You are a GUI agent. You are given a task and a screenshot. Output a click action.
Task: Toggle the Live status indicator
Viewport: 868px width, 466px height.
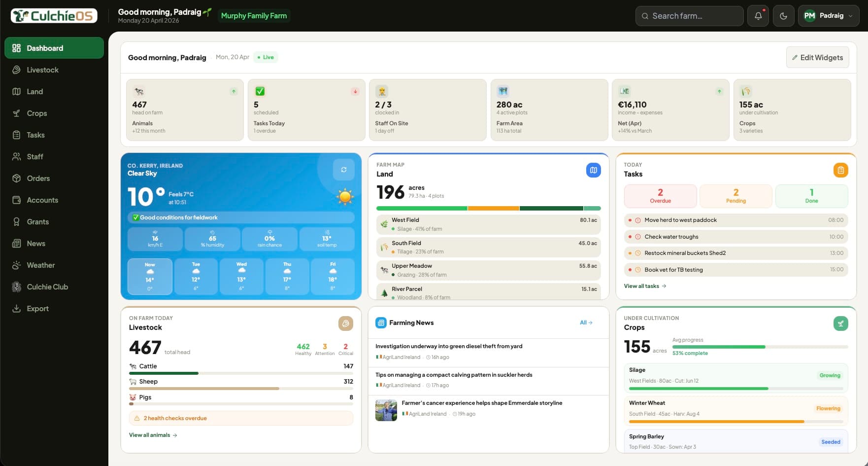pos(266,57)
